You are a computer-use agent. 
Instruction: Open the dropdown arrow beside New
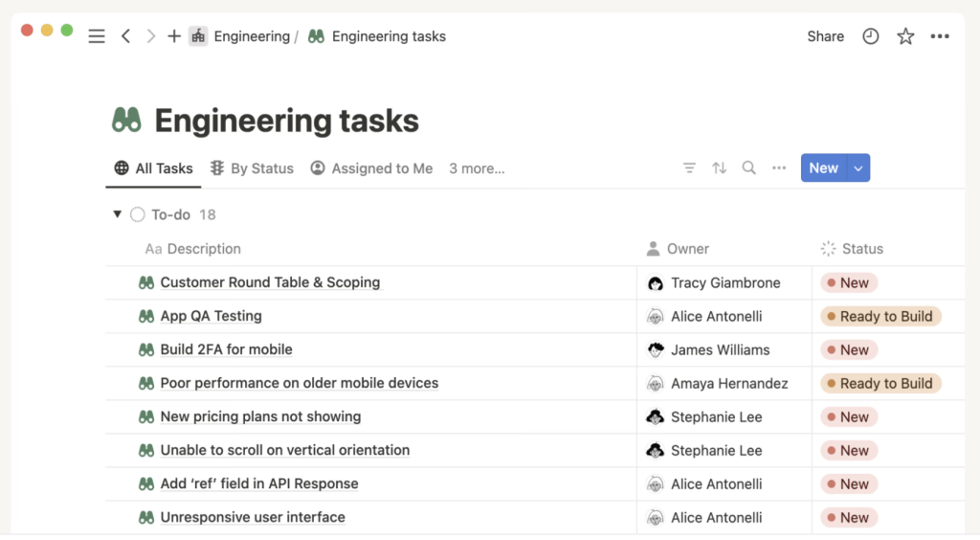(x=858, y=169)
